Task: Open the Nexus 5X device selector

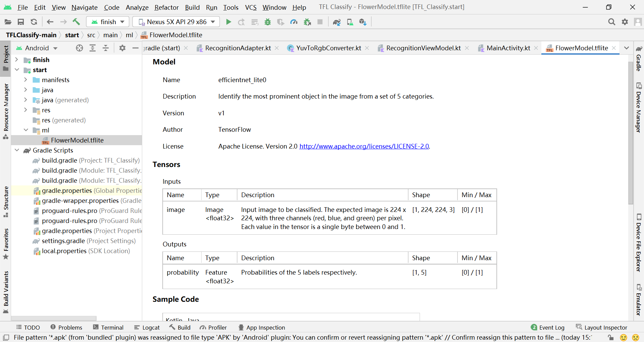Action: tap(176, 21)
